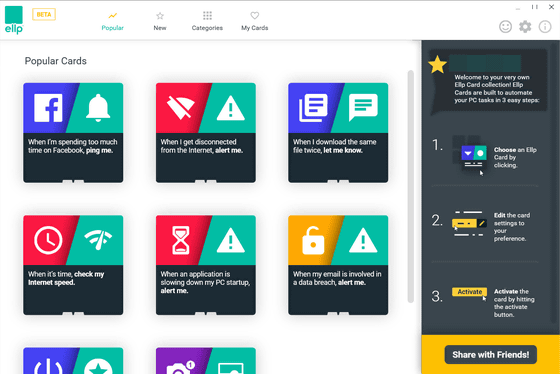560x374 pixels.
Task: Open the Popular tab
Action: click(x=112, y=21)
